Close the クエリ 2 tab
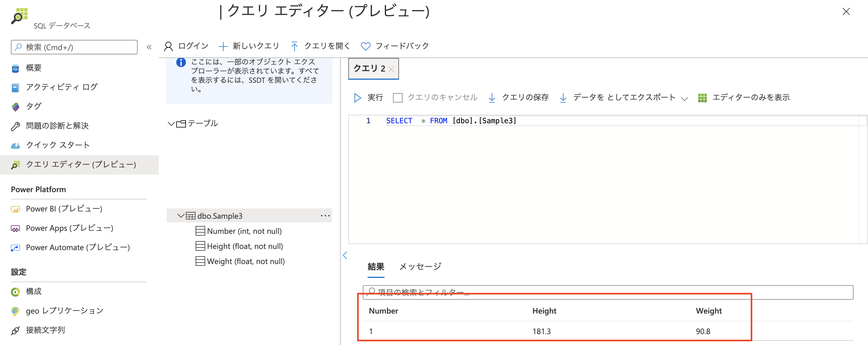The image size is (868, 345). click(391, 69)
